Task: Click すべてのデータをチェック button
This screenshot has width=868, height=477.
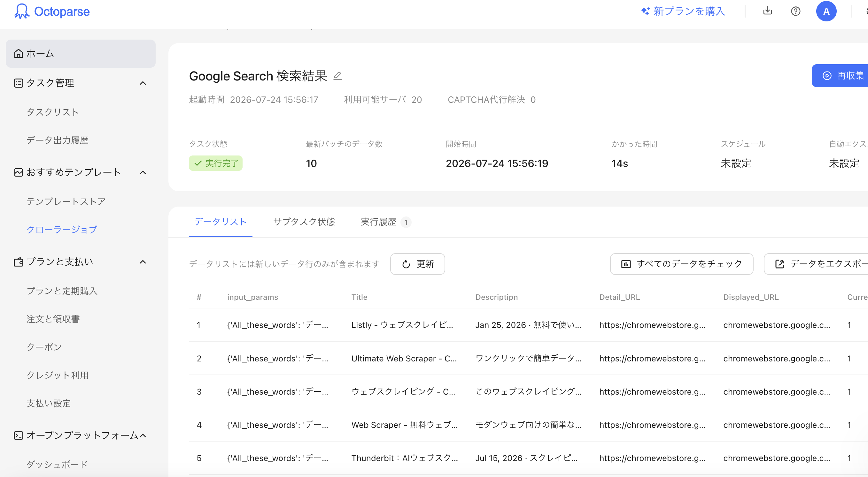Action: pyautogui.click(x=682, y=264)
